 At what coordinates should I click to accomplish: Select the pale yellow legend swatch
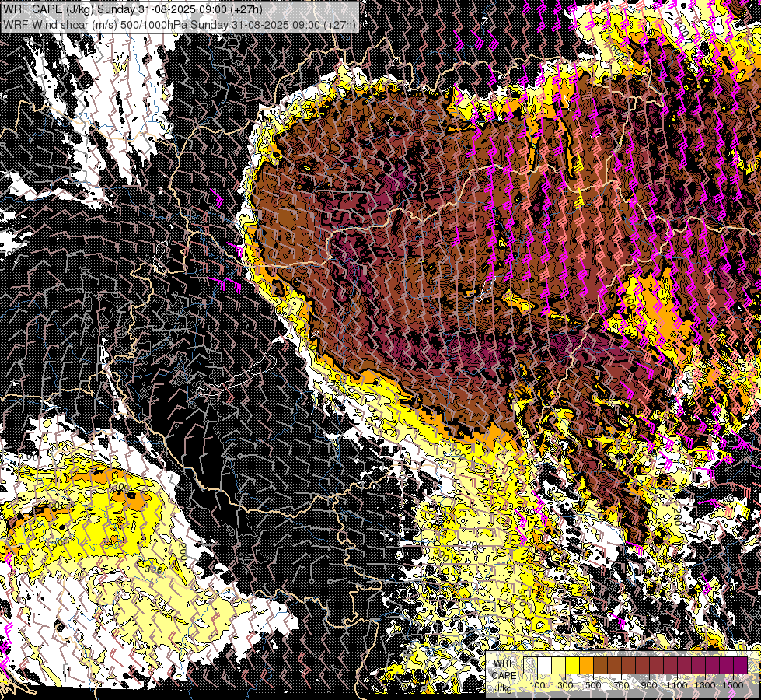(559, 665)
